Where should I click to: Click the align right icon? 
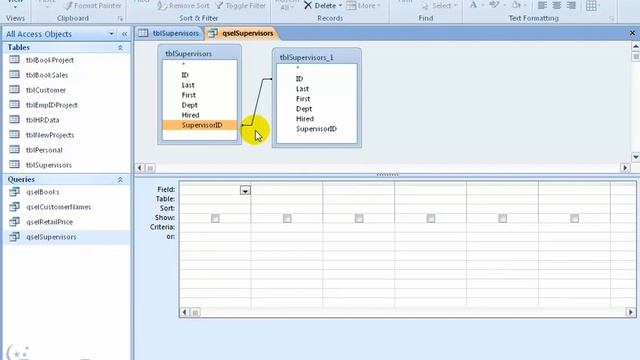pyautogui.click(x=571, y=6)
